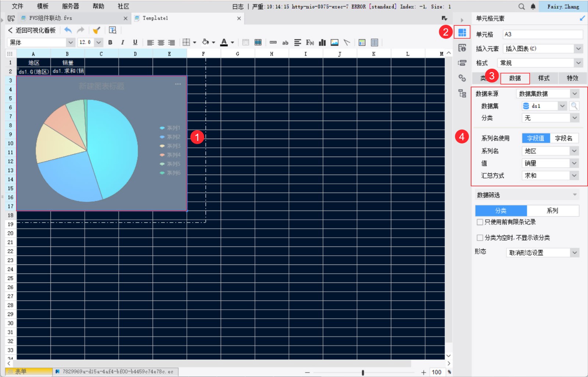Select the 系列 filter tab

click(x=553, y=210)
